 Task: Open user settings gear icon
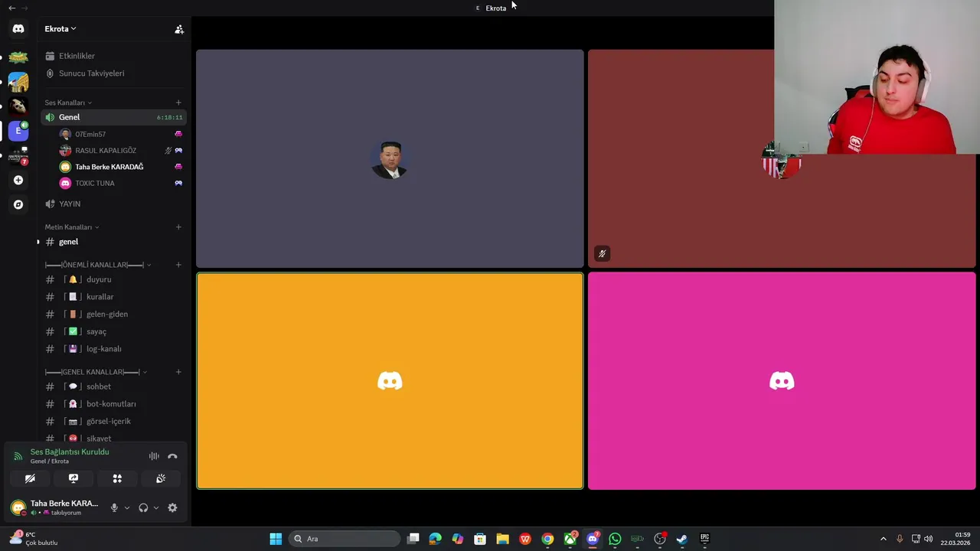click(172, 507)
